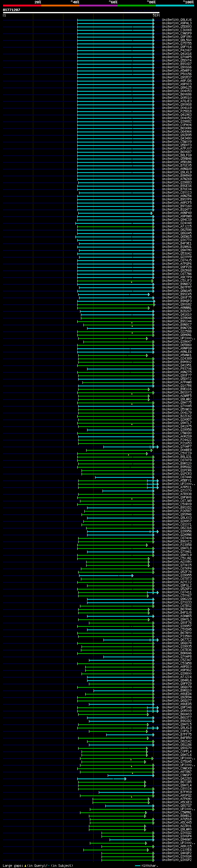Select the UniRef100_C5YCI9 label

tap(177, 453)
